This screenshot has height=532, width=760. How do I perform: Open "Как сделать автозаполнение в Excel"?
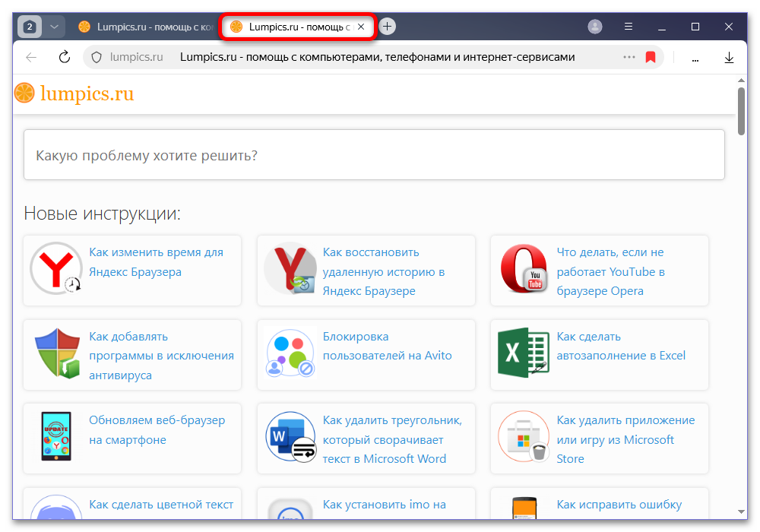coord(621,346)
